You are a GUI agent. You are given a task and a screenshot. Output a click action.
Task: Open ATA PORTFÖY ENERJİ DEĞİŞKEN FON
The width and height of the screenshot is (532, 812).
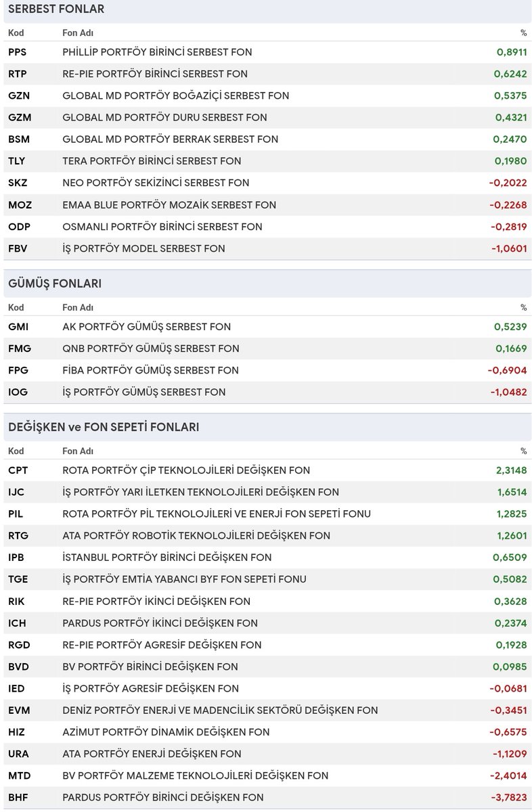(x=152, y=754)
